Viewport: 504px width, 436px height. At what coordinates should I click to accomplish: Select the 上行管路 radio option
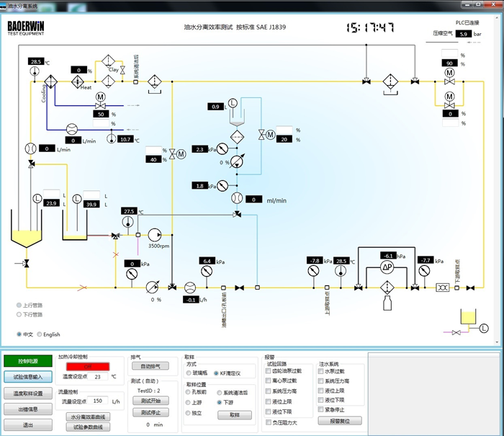(19, 305)
